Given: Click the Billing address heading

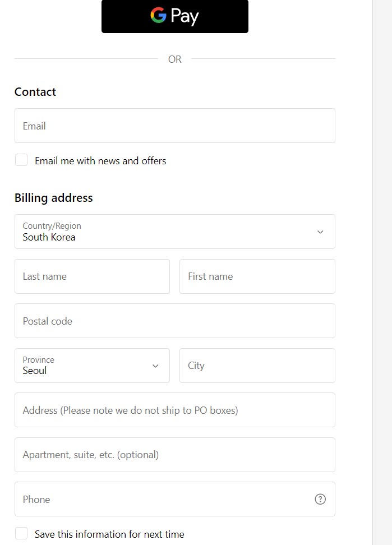Looking at the screenshot, I should point(54,198).
